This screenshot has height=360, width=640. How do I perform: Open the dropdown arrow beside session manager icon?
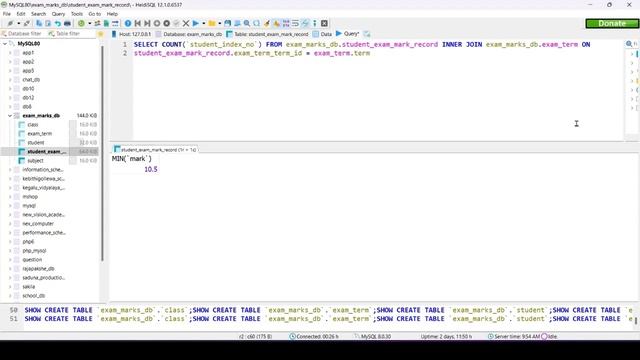[19, 23]
